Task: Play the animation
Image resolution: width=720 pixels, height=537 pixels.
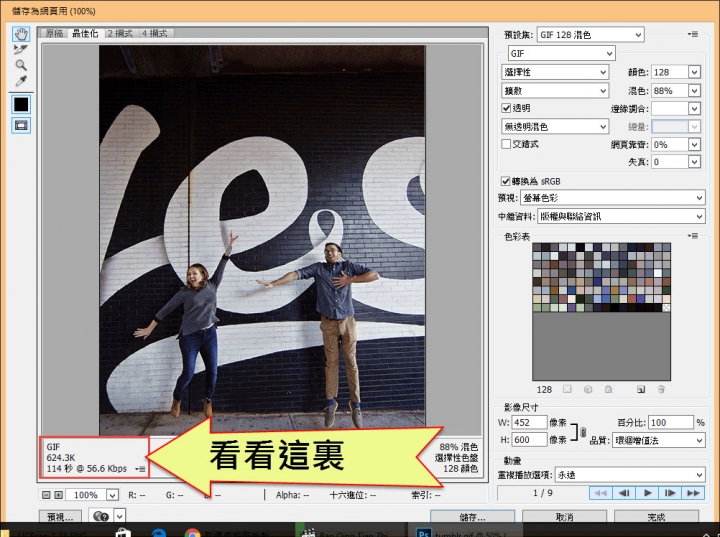Action: 647,493
